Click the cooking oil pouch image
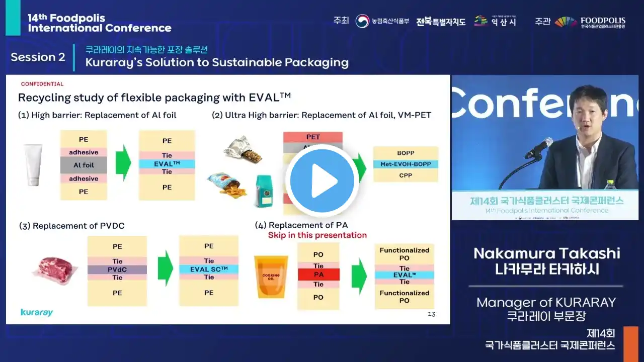This screenshot has width=644, height=362. click(x=271, y=277)
